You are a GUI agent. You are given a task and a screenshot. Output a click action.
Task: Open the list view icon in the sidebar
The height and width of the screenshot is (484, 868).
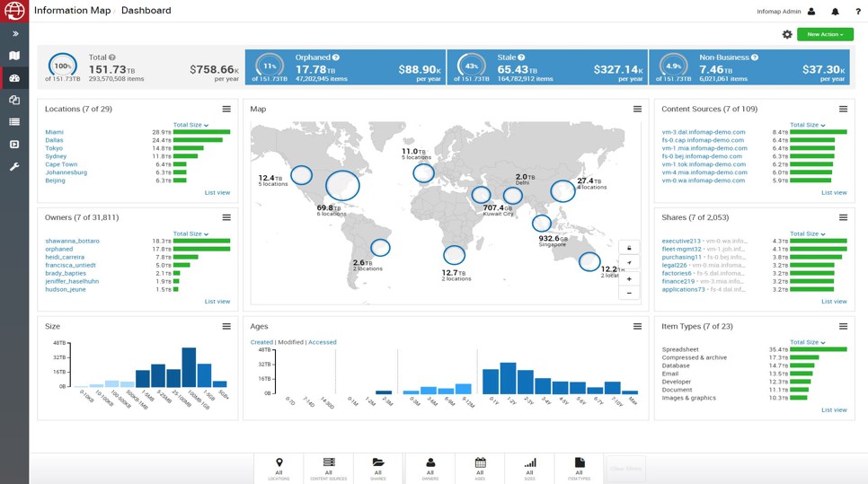click(14, 122)
